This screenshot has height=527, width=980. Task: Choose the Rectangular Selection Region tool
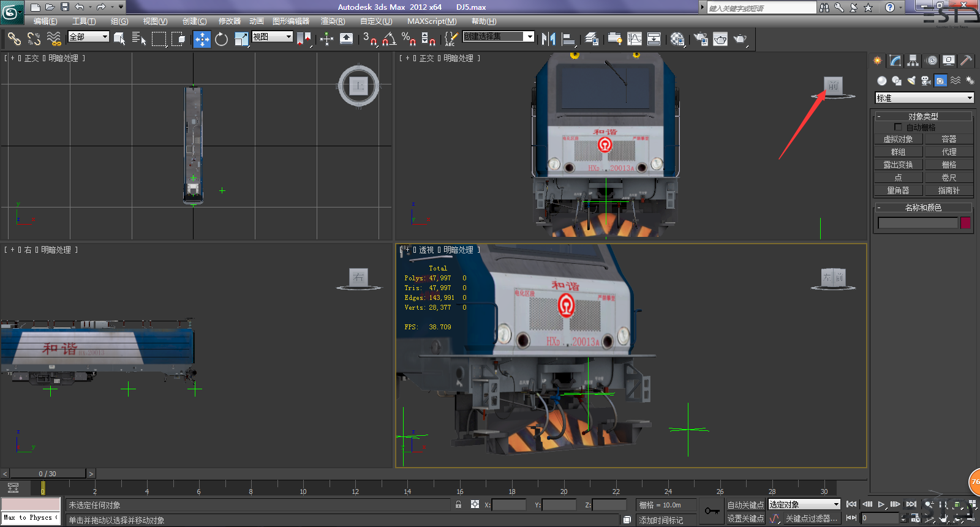[x=159, y=39]
